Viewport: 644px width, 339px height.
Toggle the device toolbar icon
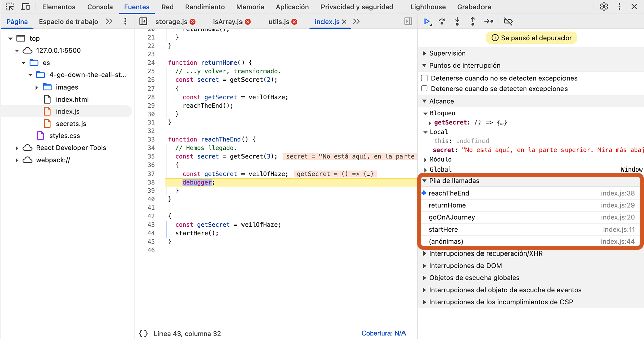[x=25, y=7]
